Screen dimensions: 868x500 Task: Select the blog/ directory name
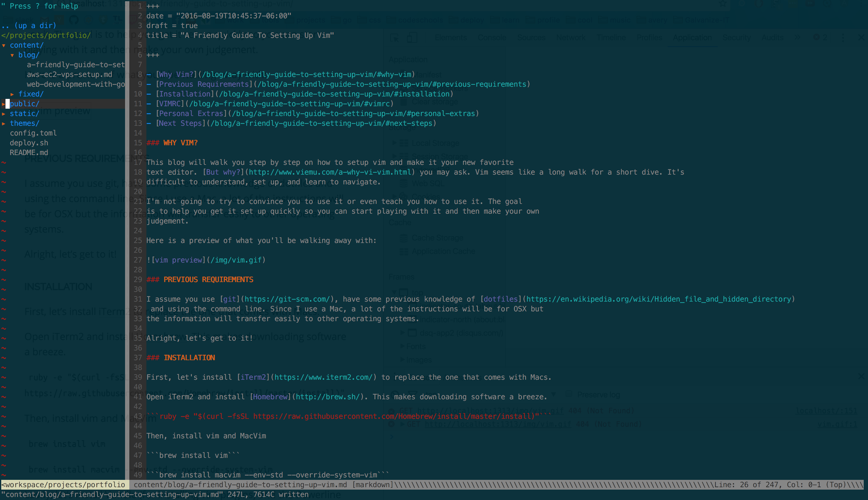[29, 55]
